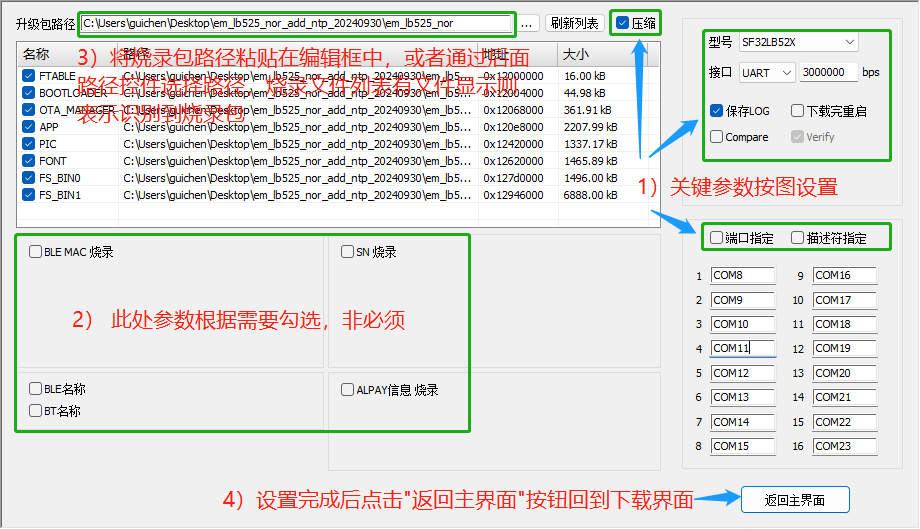Viewport: 920px width, 529px height.
Task: Enable the Compare checkbox
Action: coord(717,137)
